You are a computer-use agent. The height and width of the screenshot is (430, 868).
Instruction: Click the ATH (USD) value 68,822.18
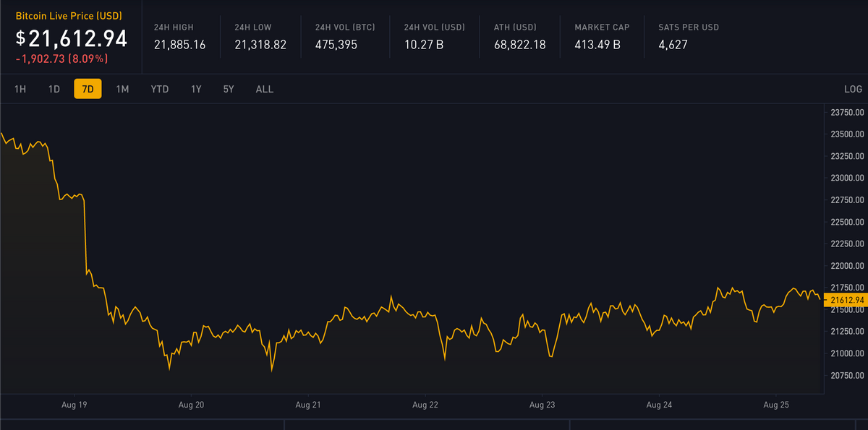point(519,45)
